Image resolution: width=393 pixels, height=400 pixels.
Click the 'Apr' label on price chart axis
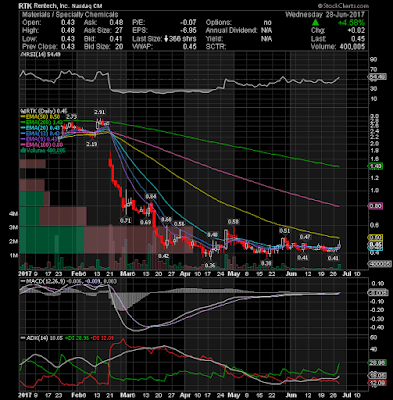[185, 274]
